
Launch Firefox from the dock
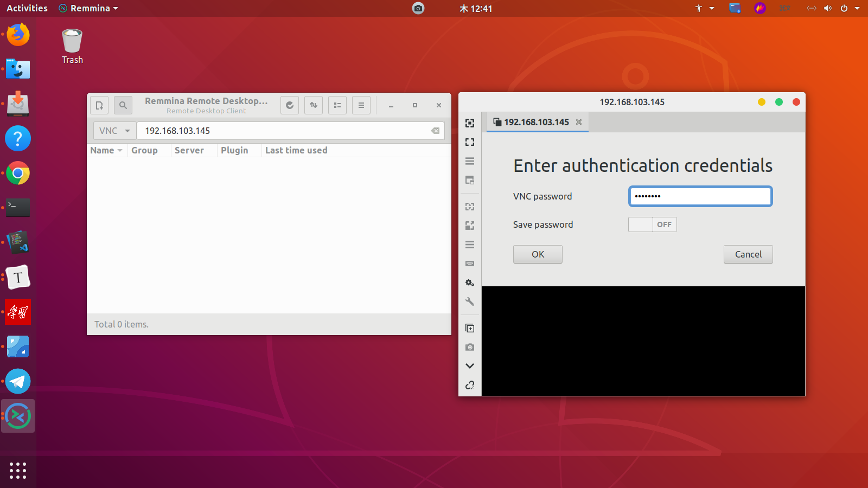(x=18, y=35)
